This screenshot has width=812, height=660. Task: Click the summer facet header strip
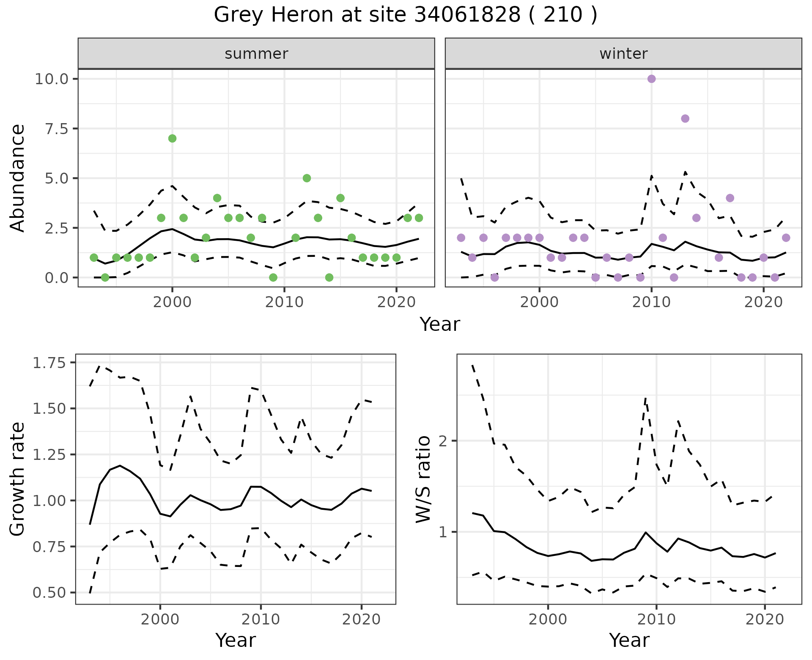[x=256, y=54]
